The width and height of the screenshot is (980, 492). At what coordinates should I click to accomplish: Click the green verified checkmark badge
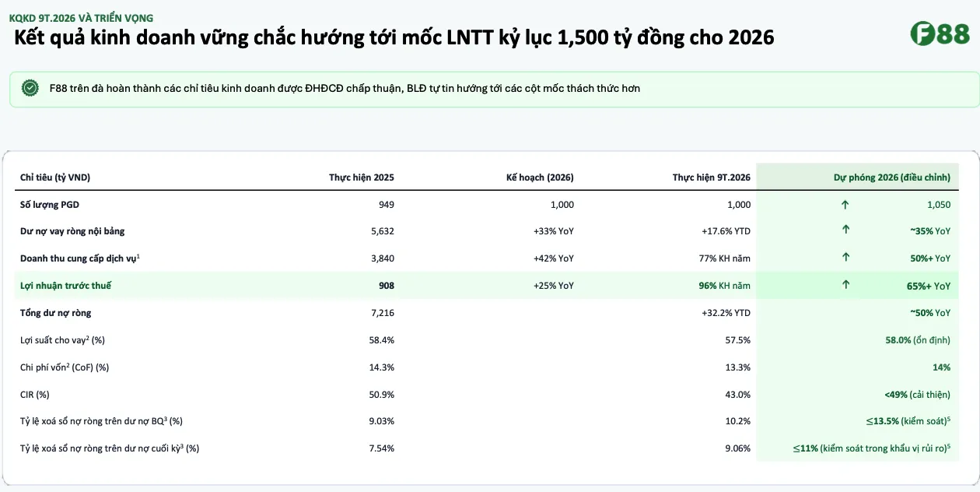(x=30, y=89)
